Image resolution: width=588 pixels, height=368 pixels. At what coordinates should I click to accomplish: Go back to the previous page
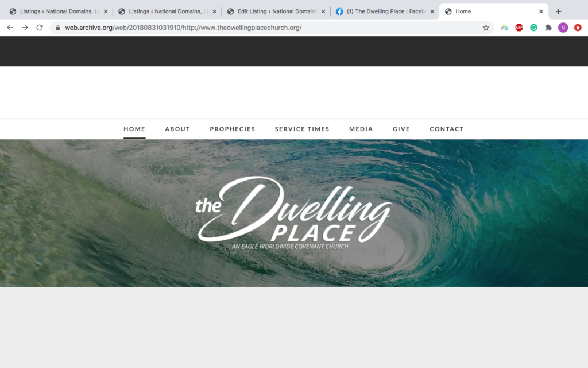pos(10,28)
